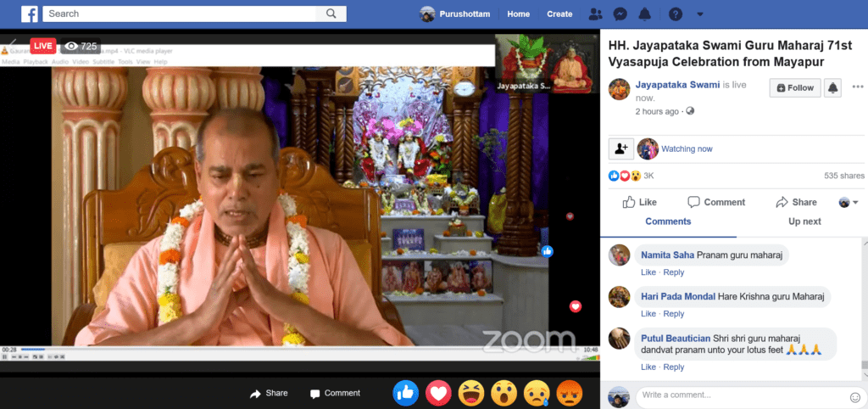Toggle Follow for Jayapataka Swami
868x409 pixels.
793,87
